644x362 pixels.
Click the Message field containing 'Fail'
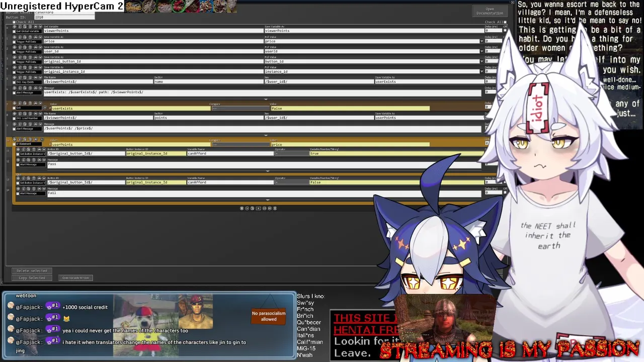pos(264,194)
